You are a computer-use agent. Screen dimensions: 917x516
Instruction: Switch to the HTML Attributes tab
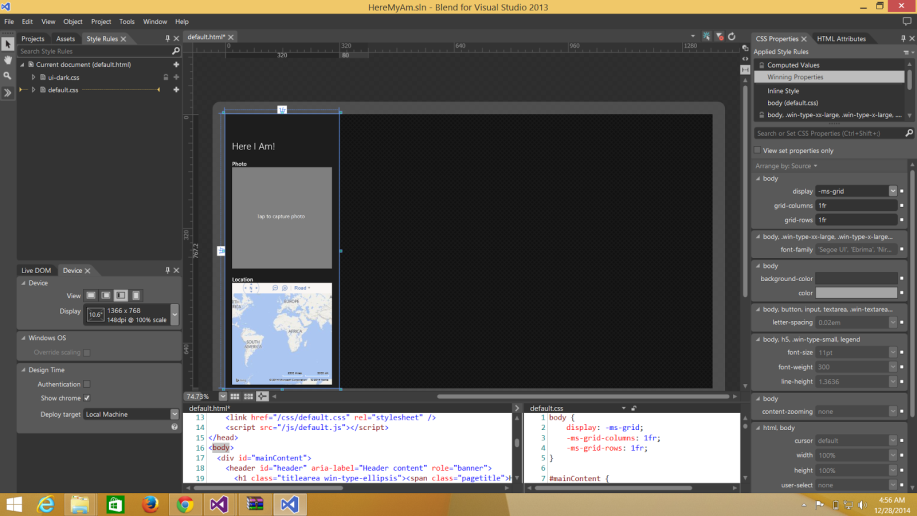pos(841,39)
